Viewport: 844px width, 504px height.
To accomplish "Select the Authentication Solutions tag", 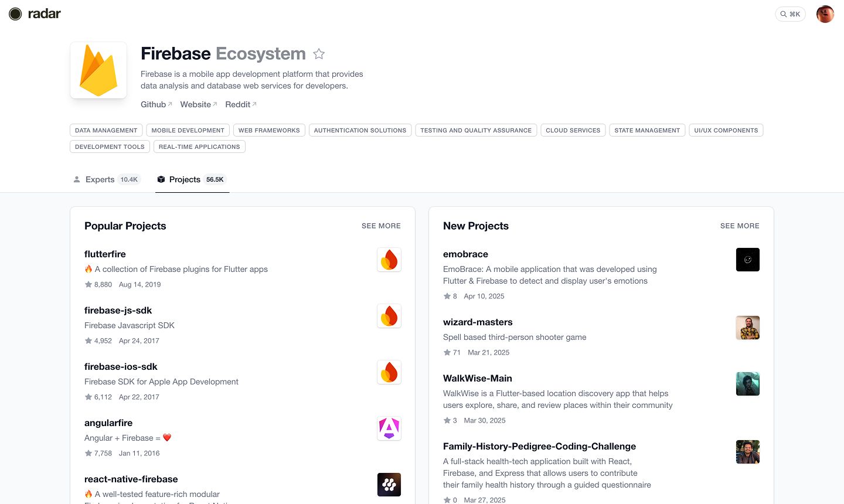I will (360, 130).
